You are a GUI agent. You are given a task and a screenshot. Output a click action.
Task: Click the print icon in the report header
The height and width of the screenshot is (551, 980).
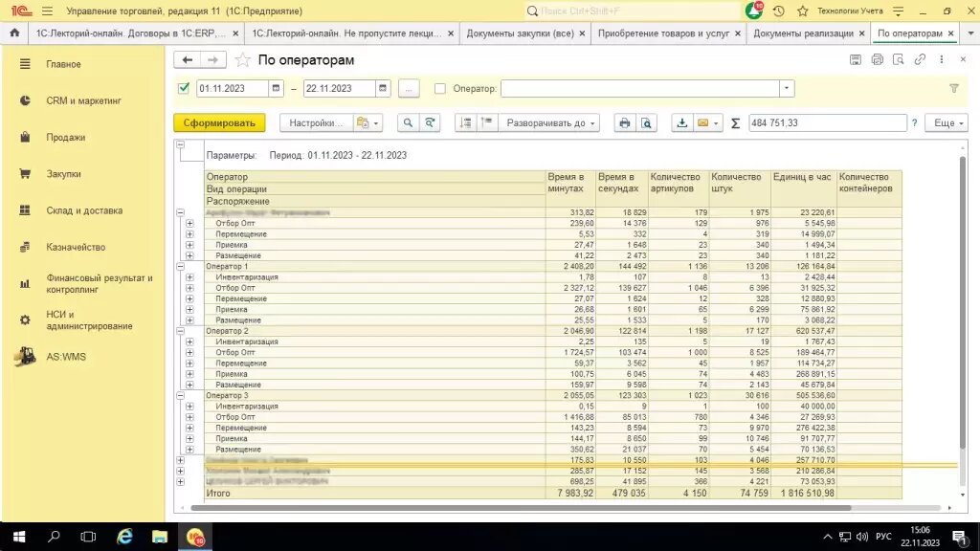(x=877, y=60)
